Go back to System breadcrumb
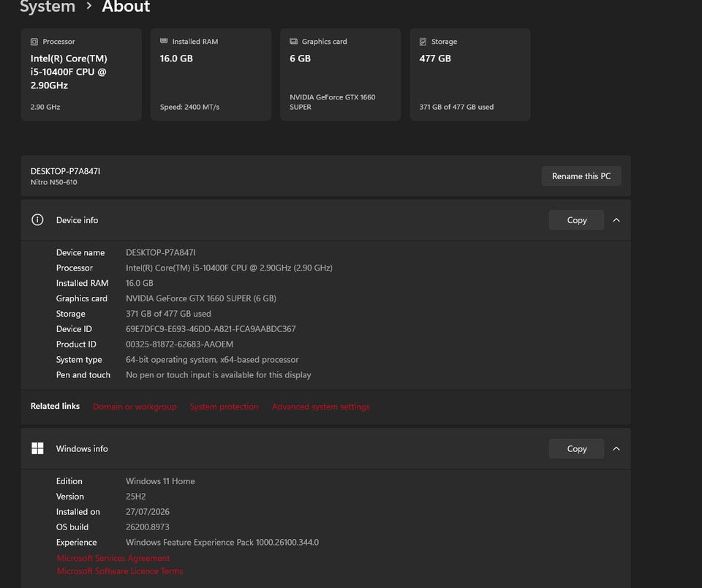The height and width of the screenshot is (588, 702). click(x=48, y=7)
